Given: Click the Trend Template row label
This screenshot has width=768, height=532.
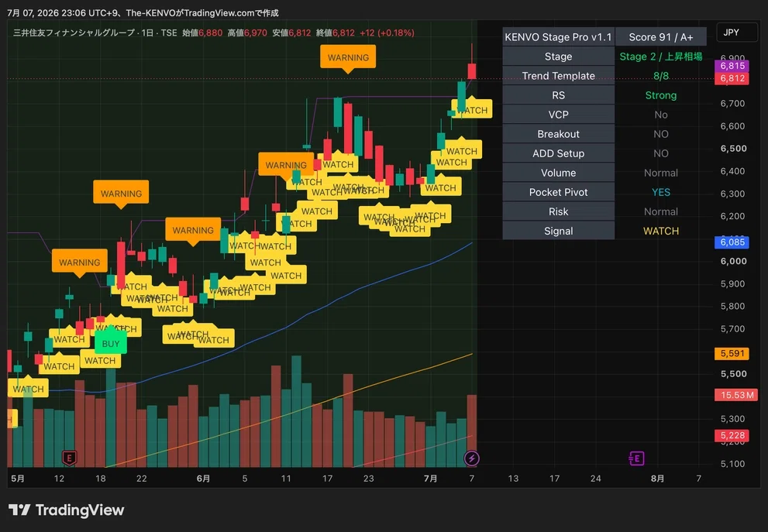Looking at the screenshot, I should pos(558,76).
